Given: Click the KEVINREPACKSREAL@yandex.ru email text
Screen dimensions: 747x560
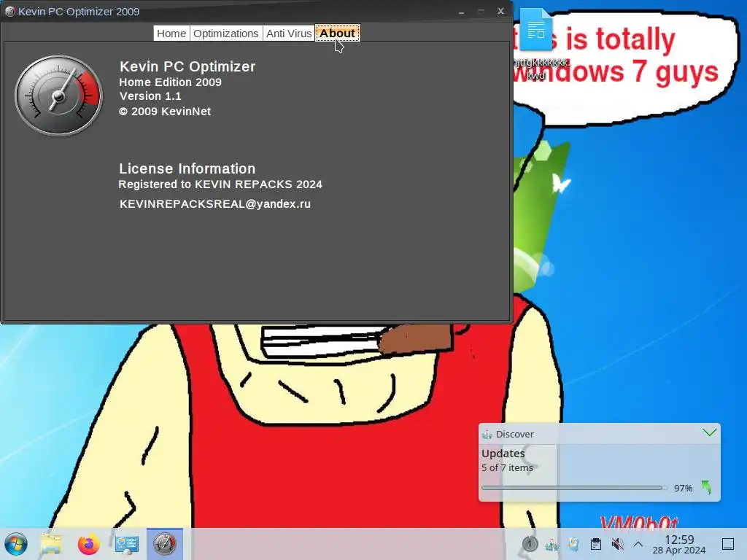Looking at the screenshot, I should pyautogui.click(x=215, y=204).
